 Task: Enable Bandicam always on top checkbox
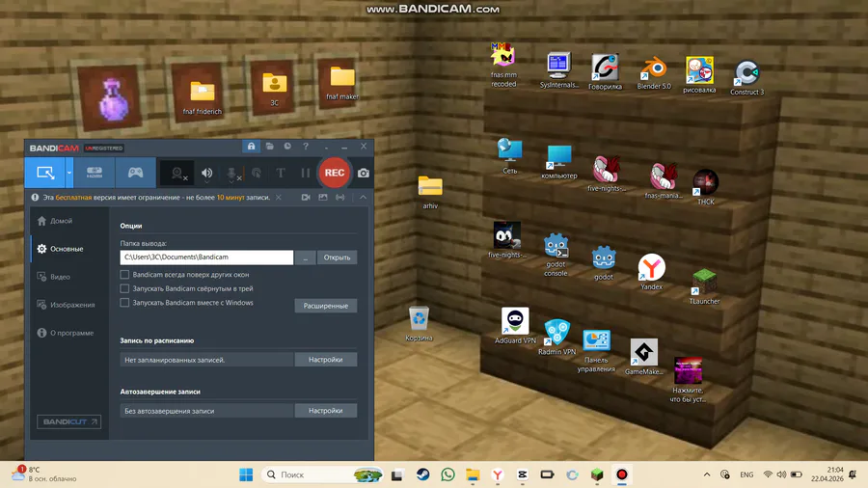(x=124, y=275)
